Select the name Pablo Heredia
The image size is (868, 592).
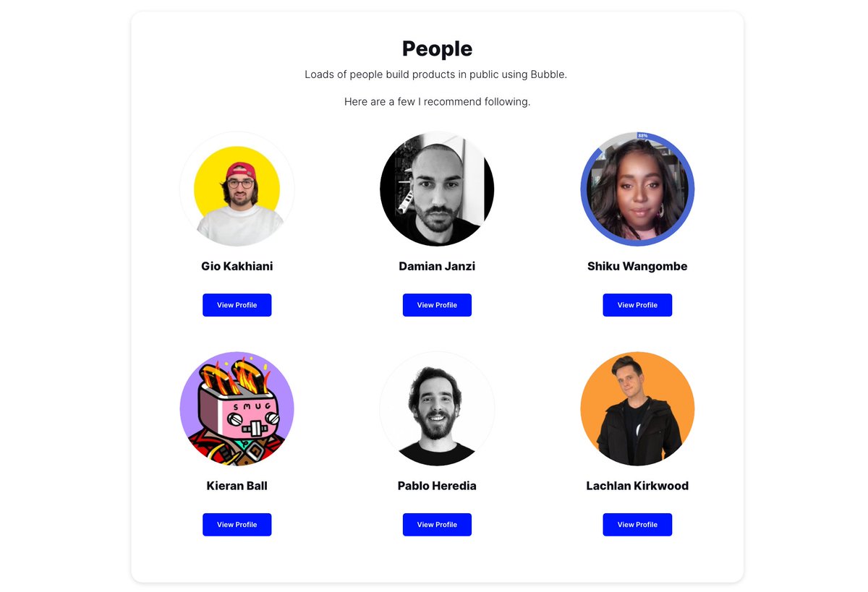[437, 486]
